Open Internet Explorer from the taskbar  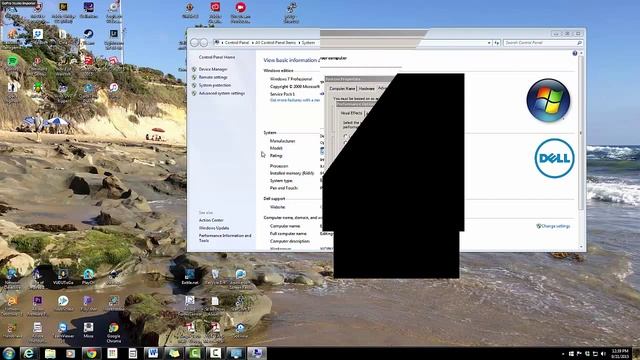(28, 353)
